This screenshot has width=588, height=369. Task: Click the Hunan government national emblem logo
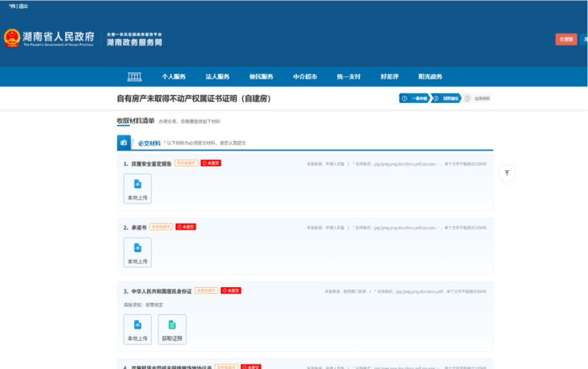pyautogui.click(x=11, y=38)
